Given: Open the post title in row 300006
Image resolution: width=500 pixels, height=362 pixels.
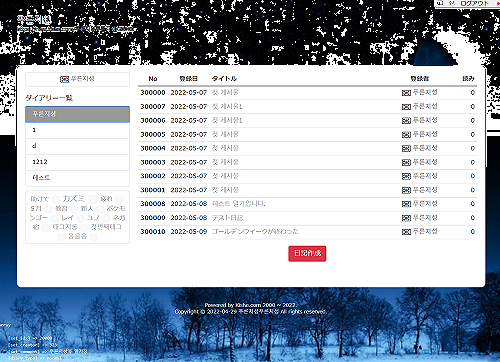Looking at the screenshot, I should [x=227, y=121].
